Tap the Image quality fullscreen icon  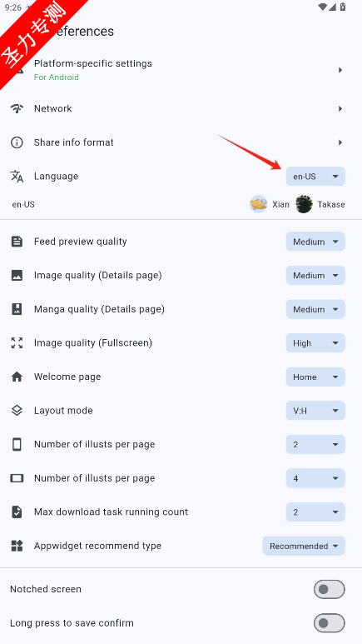[17, 343]
